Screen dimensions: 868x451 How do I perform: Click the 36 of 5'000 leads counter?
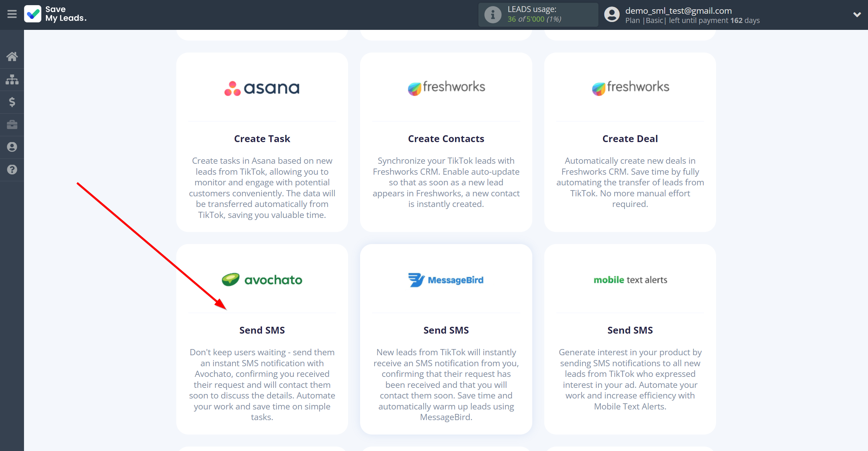tap(534, 19)
